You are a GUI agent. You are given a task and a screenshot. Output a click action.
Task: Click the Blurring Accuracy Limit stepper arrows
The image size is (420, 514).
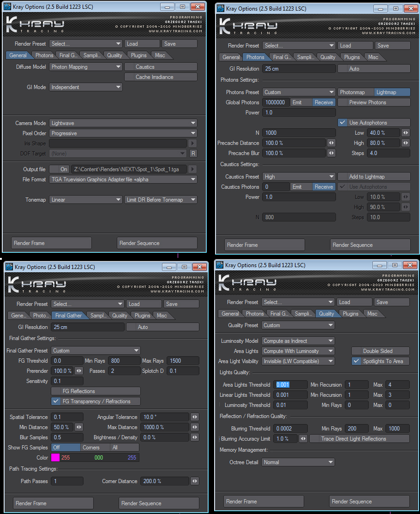(x=303, y=439)
